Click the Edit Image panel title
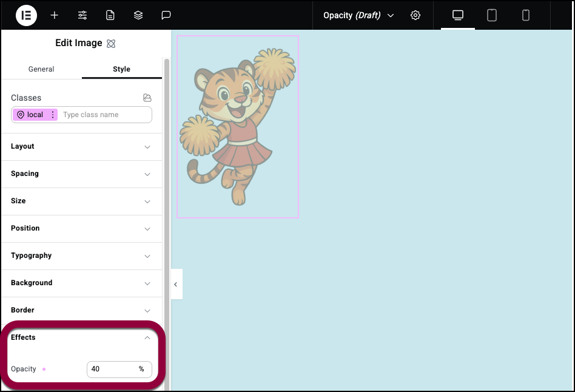 (x=79, y=43)
